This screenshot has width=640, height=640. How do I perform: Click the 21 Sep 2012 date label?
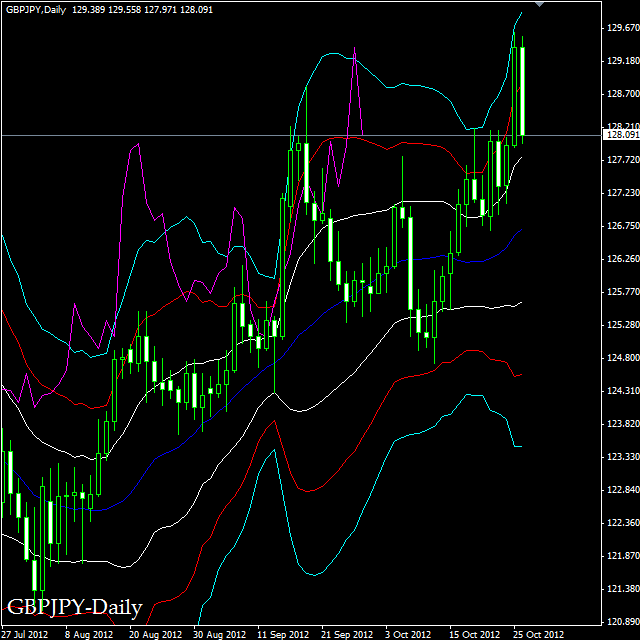point(347,634)
